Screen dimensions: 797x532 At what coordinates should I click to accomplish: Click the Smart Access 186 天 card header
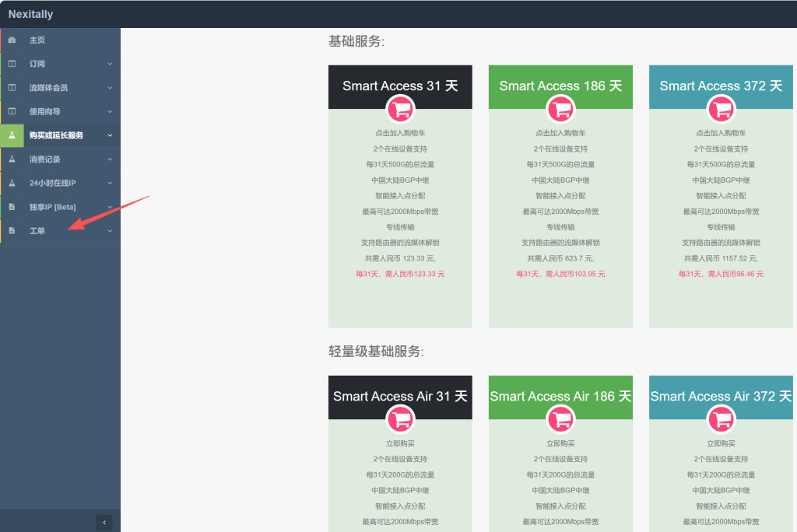click(x=560, y=86)
